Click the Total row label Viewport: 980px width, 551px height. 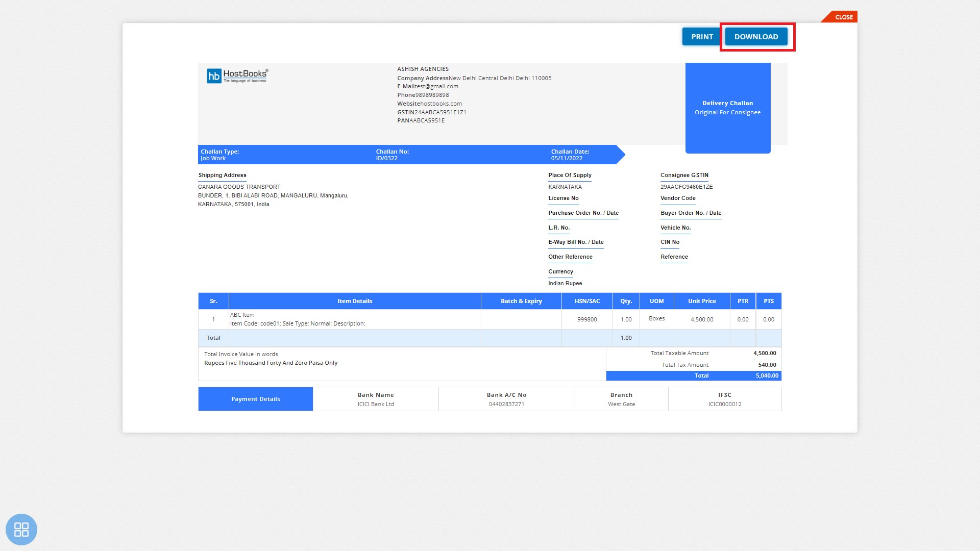coord(213,338)
